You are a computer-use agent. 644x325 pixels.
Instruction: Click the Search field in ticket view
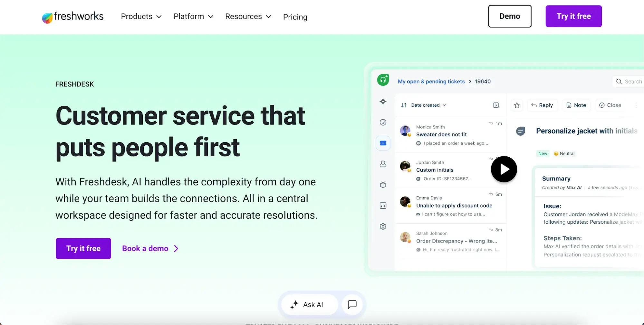629,82
